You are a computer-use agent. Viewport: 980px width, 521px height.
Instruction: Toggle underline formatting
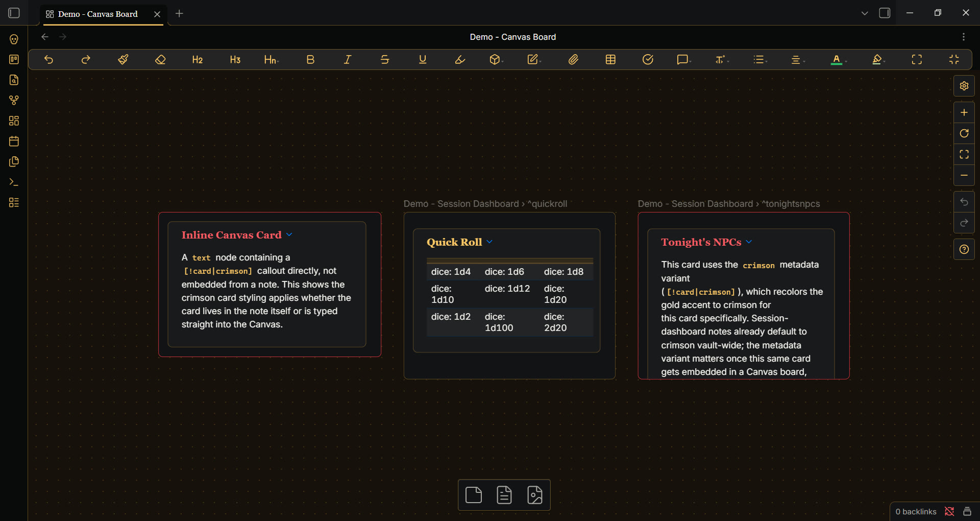click(x=423, y=60)
